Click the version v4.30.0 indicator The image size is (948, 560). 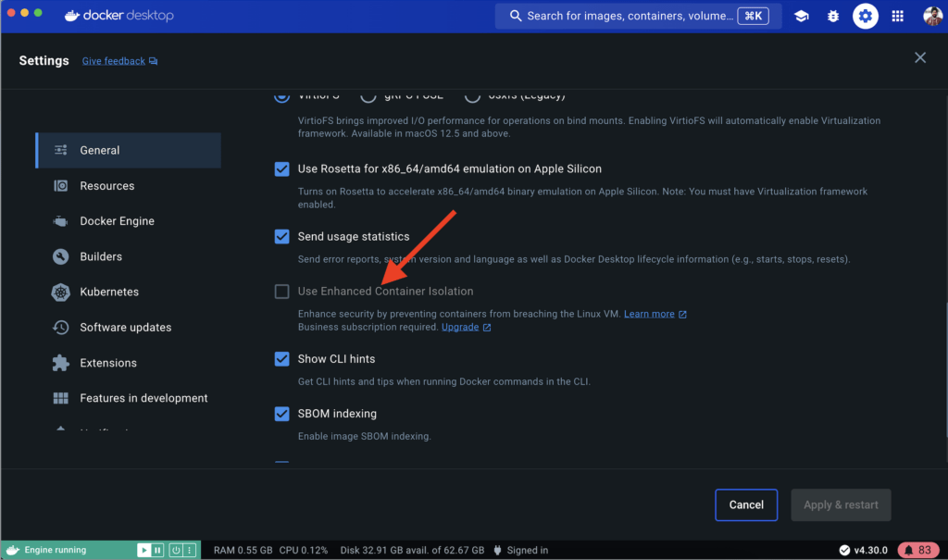tap(864, 550)
